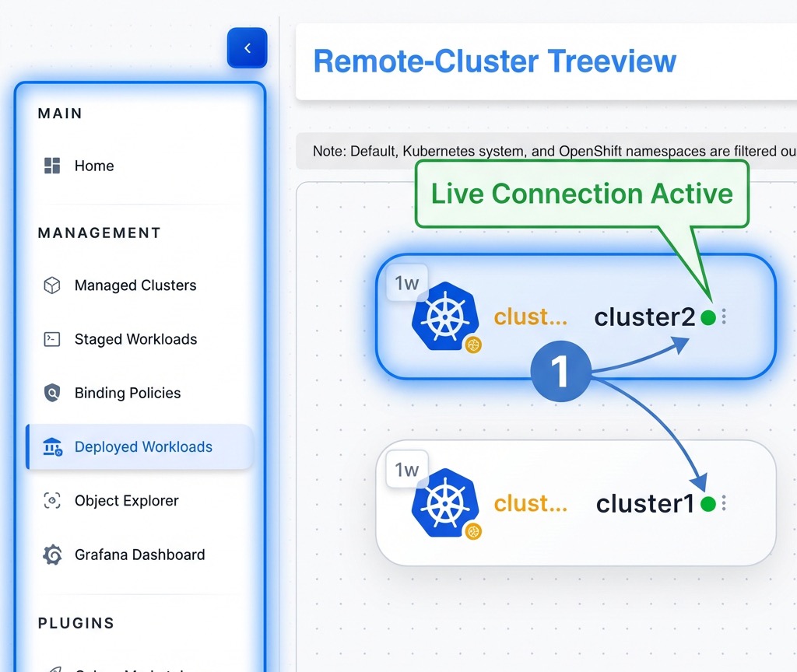The image size is (797, 672).
Task: Collapse the sidebar with the blue chevron button
Action: tap(248, 48)
